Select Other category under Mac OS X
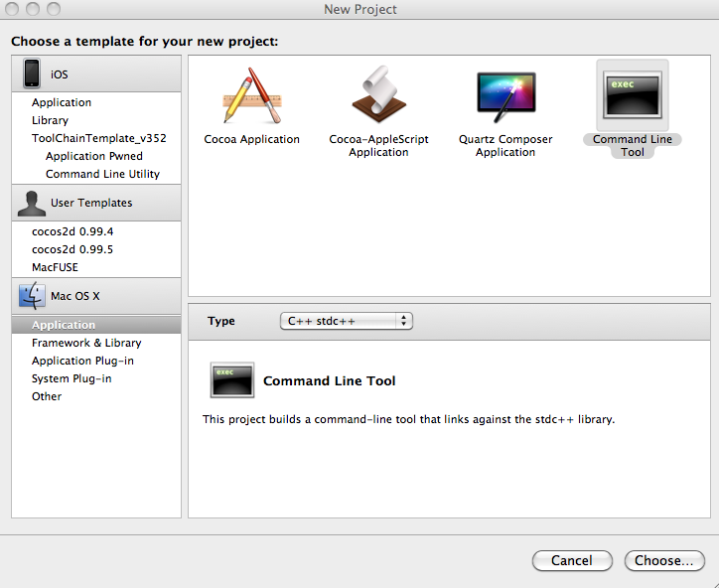Image resolution: width=719 pixels, height=588 pixels. tap(47, 396)
